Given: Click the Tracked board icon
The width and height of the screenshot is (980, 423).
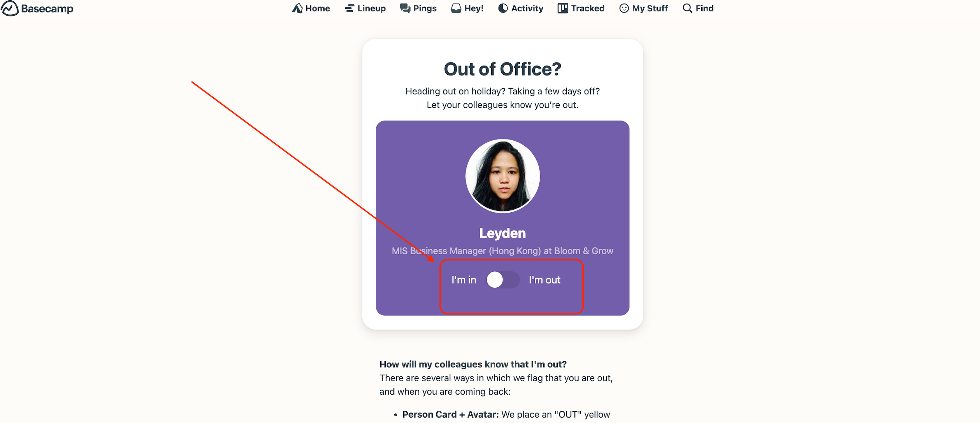Looking at the screenshot, I should [563, 8].
